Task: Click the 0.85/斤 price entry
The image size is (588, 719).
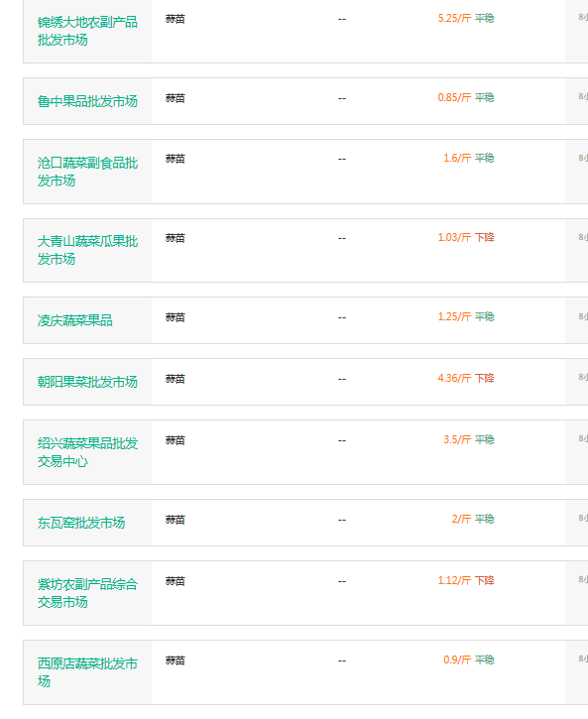Action: [454, 97]
